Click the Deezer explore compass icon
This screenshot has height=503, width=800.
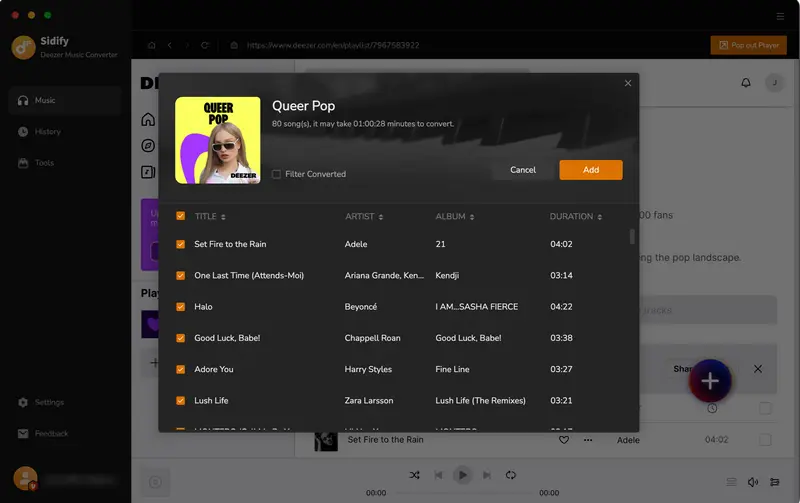point(148,146)
